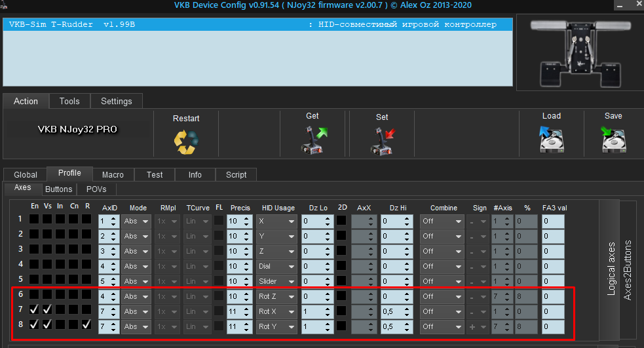Switch to the Tools tab
This screenshot has width=644, height=348.
(69, 101)
